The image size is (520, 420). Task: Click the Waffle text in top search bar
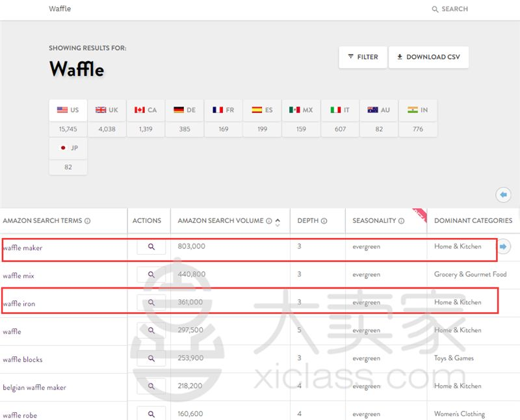60,8
